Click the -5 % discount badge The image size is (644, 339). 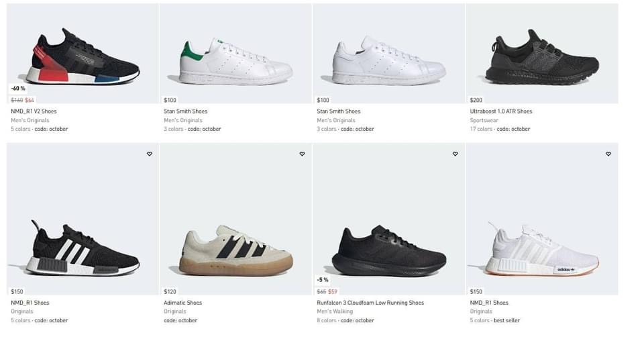(323, 279)
